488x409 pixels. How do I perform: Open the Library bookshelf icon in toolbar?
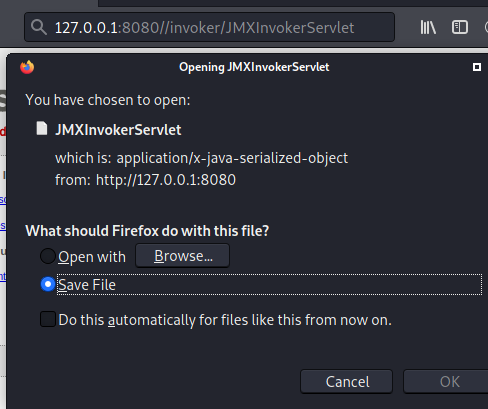point(428,27)
